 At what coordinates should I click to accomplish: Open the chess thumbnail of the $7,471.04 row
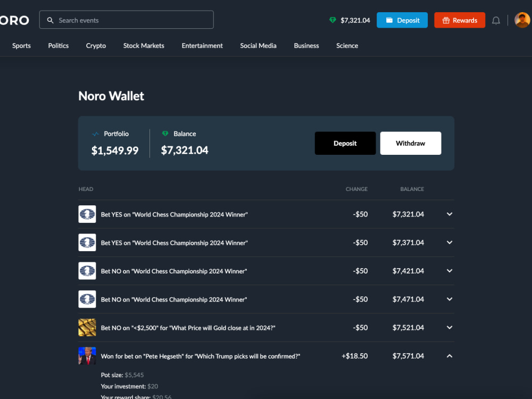pyautogui.click(x=87, y=299)
